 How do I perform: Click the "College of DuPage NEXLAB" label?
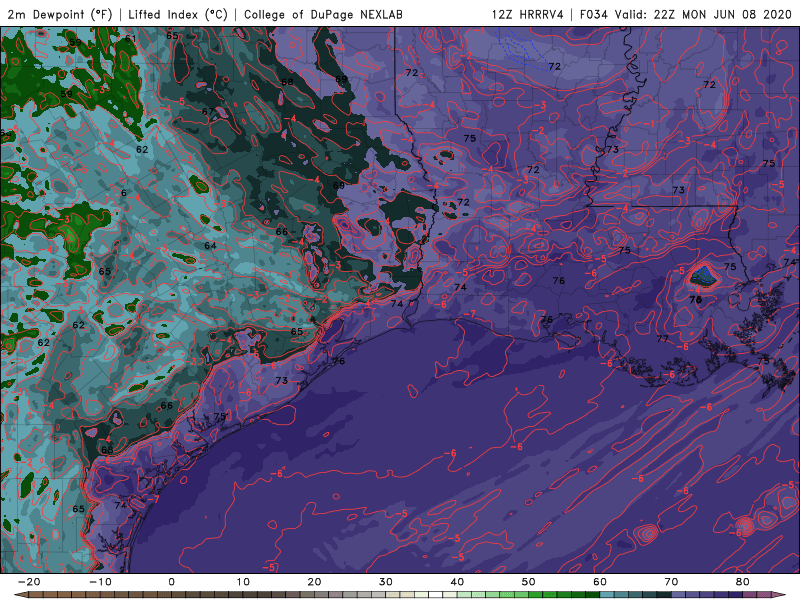click(323, 14)
